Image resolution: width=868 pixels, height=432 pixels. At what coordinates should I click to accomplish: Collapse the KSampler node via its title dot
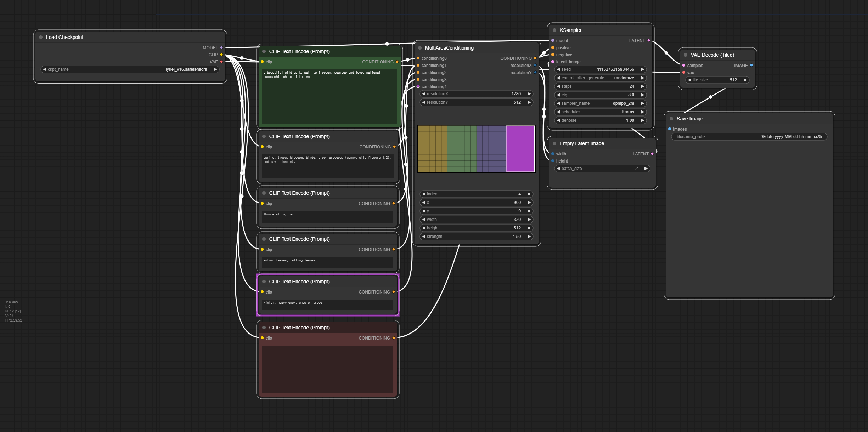[x=554, y=30]
